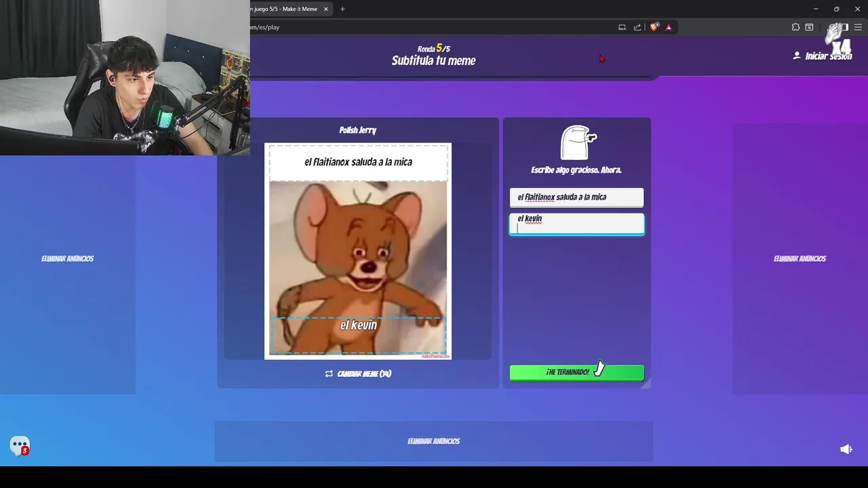Screen dimensions: 868x488
Task: Click the white character avatar above the prompt
Action: pyautogui.click(x=578, y=142)
